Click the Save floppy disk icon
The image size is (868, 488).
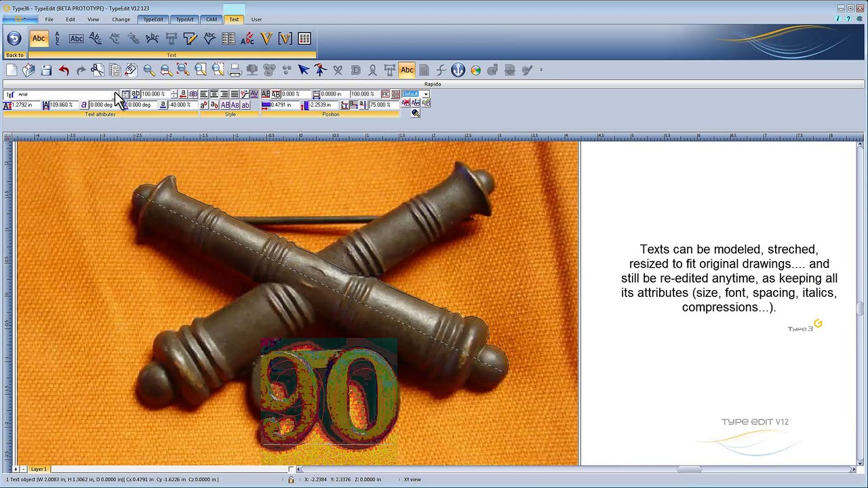point(46,70)
